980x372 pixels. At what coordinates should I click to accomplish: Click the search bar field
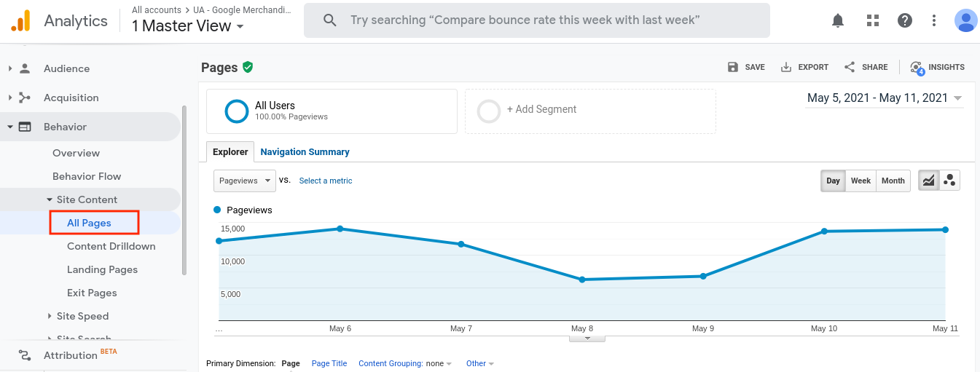pos(537,20)
